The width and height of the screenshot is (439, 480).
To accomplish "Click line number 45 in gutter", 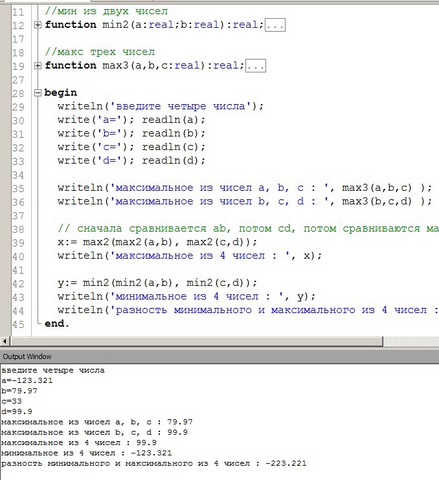I will (18, 324).
